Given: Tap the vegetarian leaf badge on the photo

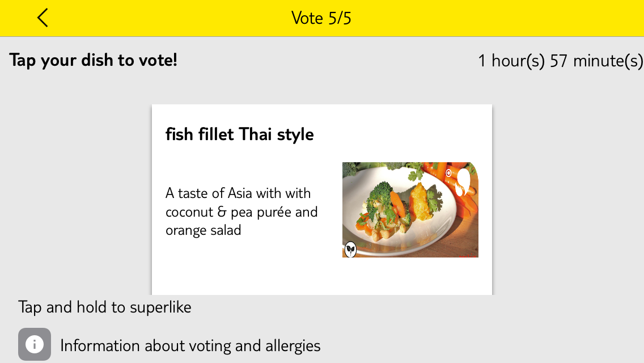Looking at the screenshot, I should (350, 249).
